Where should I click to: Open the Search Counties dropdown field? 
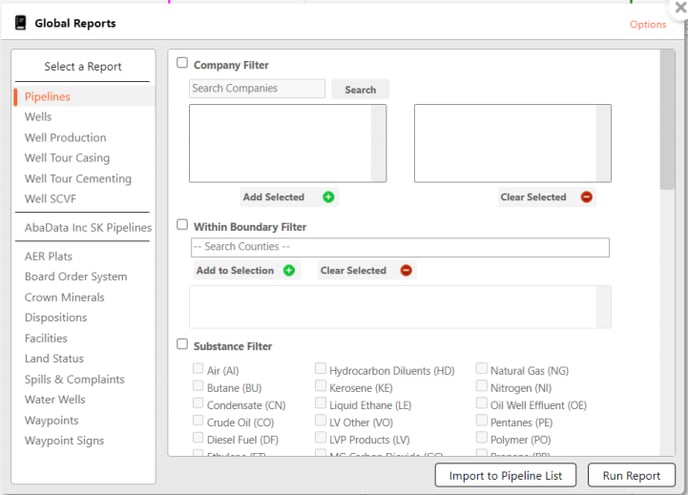(400, 247)
